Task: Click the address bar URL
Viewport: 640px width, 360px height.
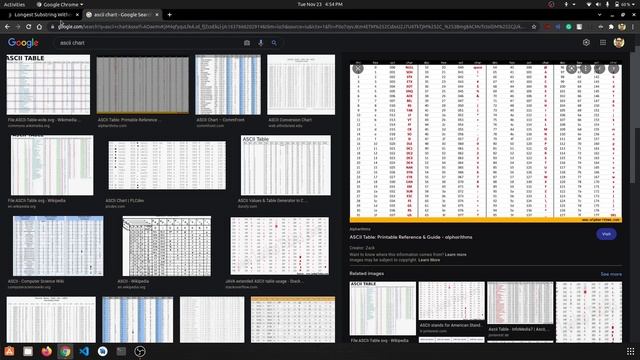Action: [291, 27]
